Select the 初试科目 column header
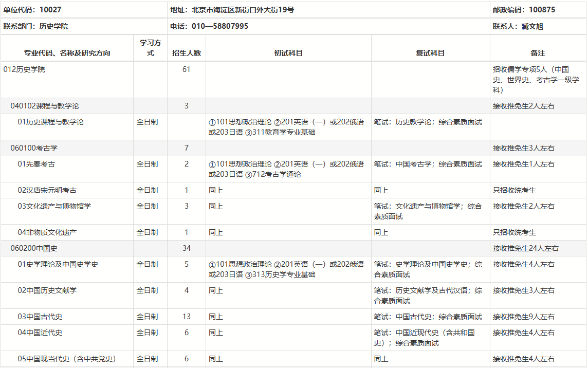The width and height of the screenshot is (588, 368). (x=288, y=53)
